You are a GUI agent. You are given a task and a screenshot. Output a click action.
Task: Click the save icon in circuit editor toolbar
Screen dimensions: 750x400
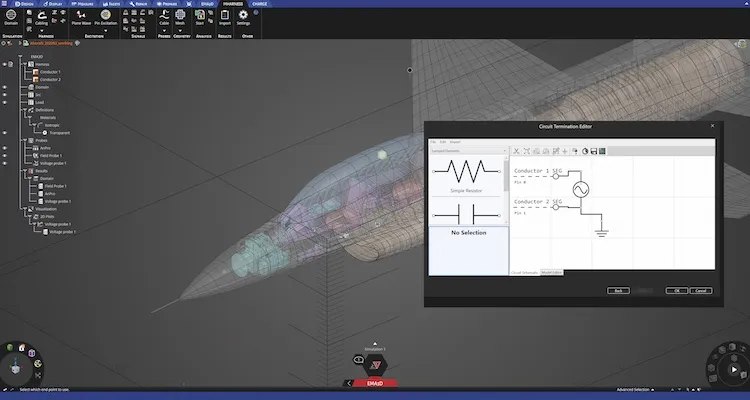[x=594, y=151]
